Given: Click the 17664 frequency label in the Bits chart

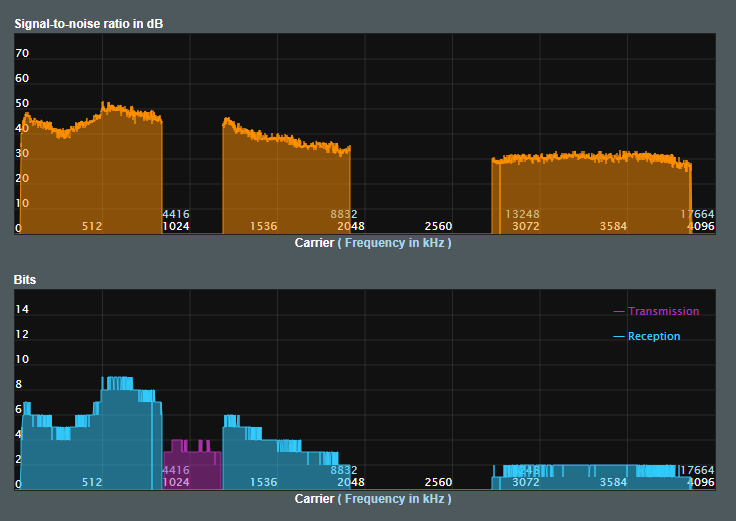Looking at the screenshot, I should (697, 470).
